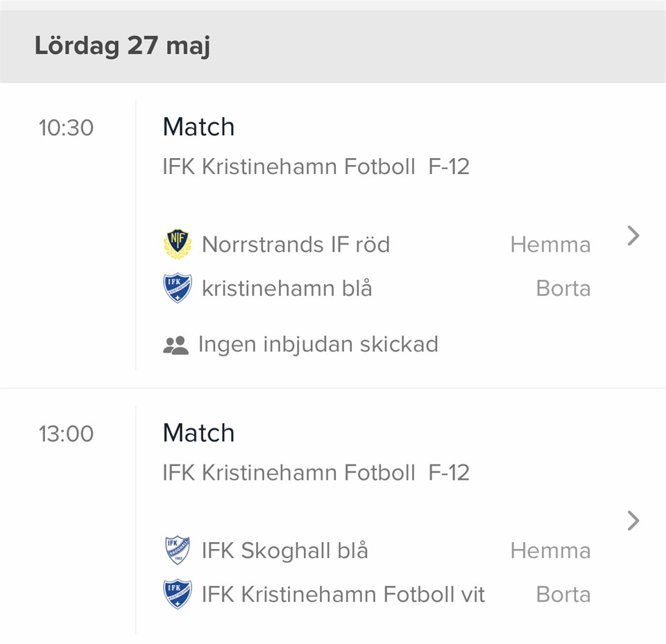This screenshot has width=666, height=644.
Task: Select the kristinehamn blå team name
Action: 287,288
